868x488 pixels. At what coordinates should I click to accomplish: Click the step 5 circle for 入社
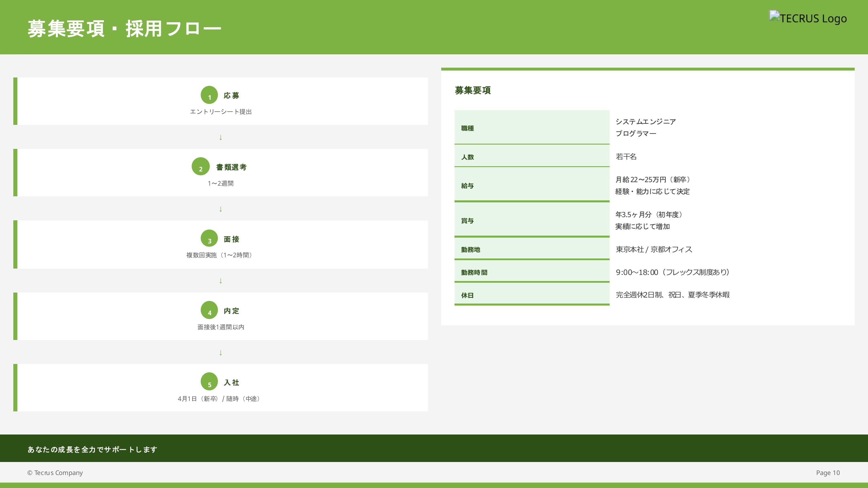(209, 382)
